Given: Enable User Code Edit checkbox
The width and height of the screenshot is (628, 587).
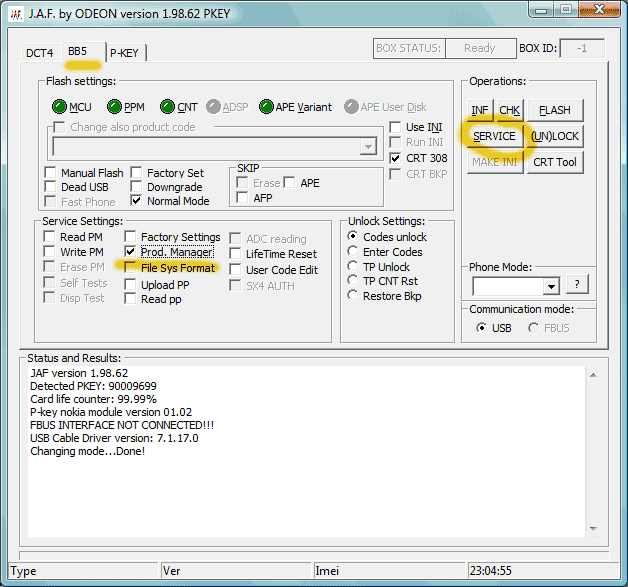Looking at the screenshot, I should [x=235, y=269].
